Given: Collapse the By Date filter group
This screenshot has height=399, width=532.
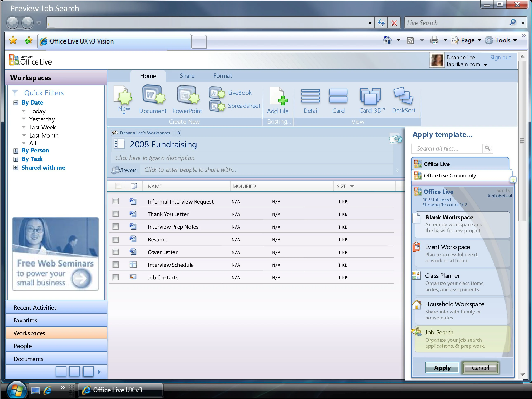Looking at the screenshot, I should coord(16,103).
